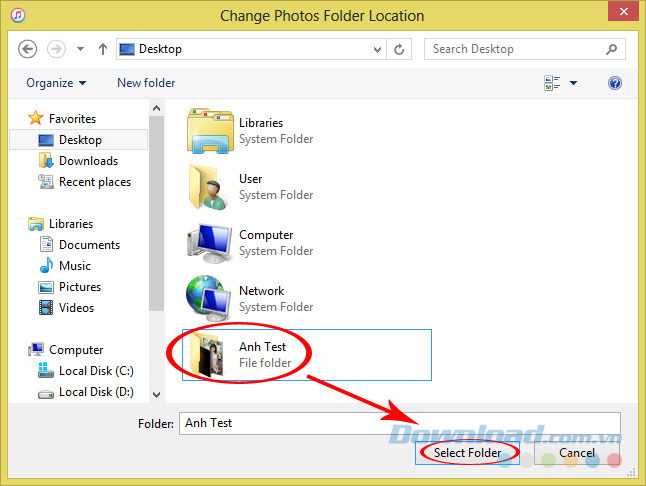Close the Change Photos Folder Location dialog
The image size is (646, 486).
click(624, 11)
